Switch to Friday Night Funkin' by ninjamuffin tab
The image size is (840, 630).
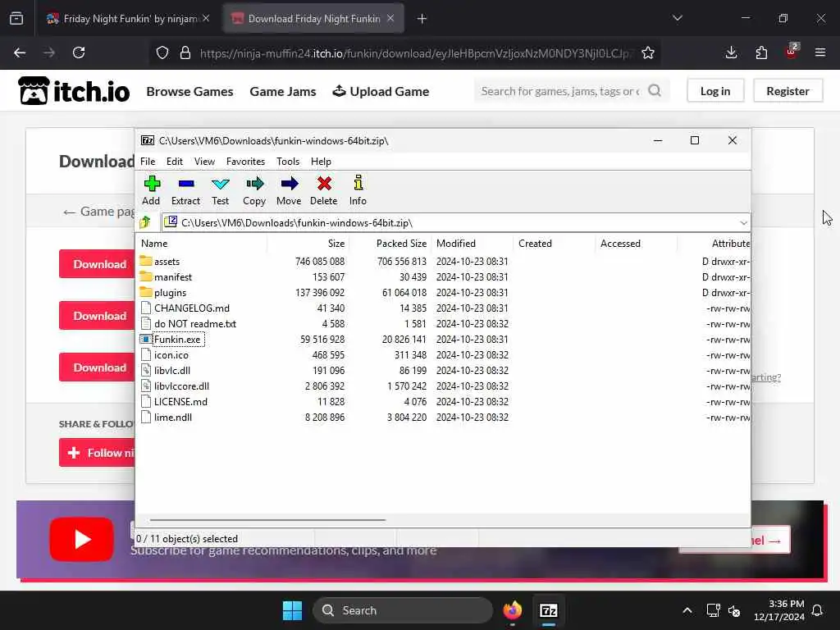[127, 19]
